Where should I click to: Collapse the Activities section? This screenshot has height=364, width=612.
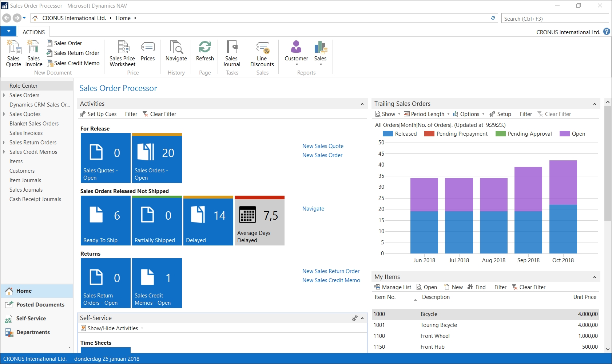click(x=362, y=104)
